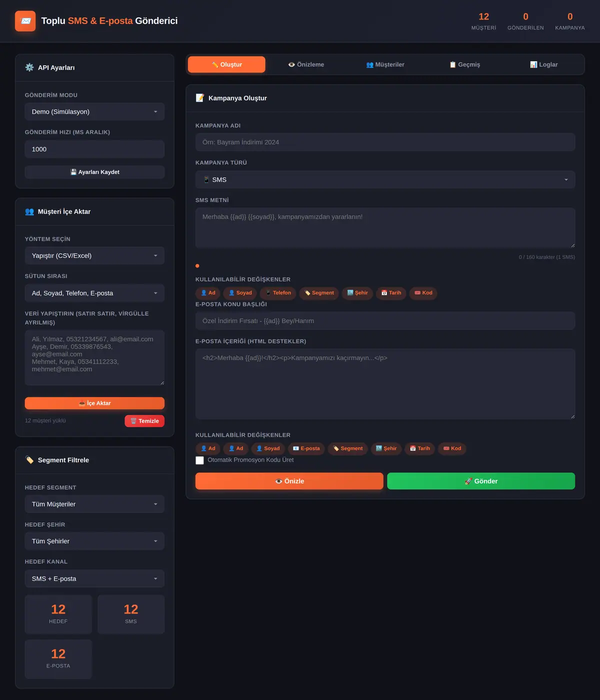Expand the Hedef Kanal dropdown

94,578
